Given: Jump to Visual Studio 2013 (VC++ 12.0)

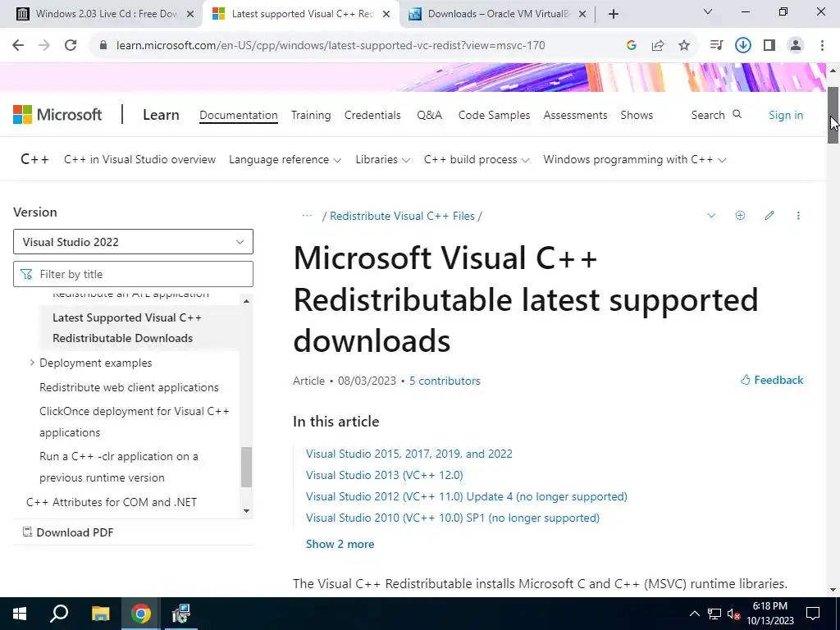Looking at the screenshot, I should point(385,475).
